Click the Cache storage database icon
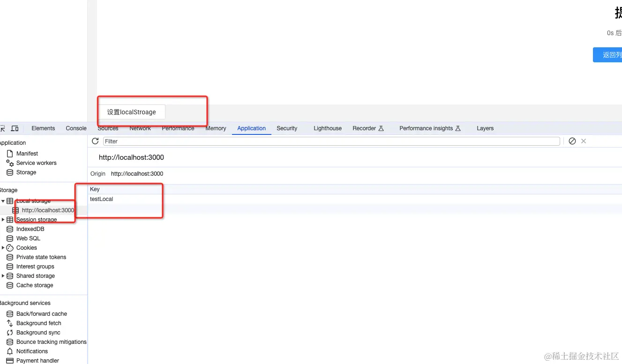Screen dimensions: 622x364 tap(10, 285)
